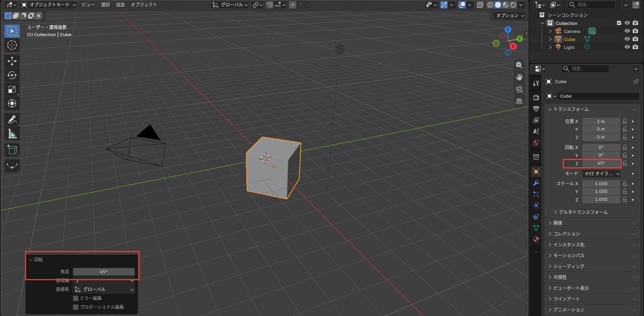Switch to the Scale tool
This screenshot has height=316, width=644.
pos(12,89)
